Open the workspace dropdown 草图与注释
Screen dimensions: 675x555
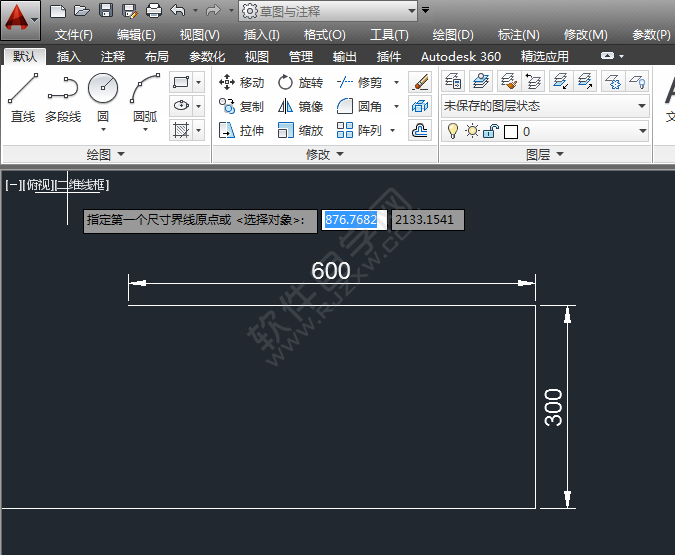coord(328,11)
